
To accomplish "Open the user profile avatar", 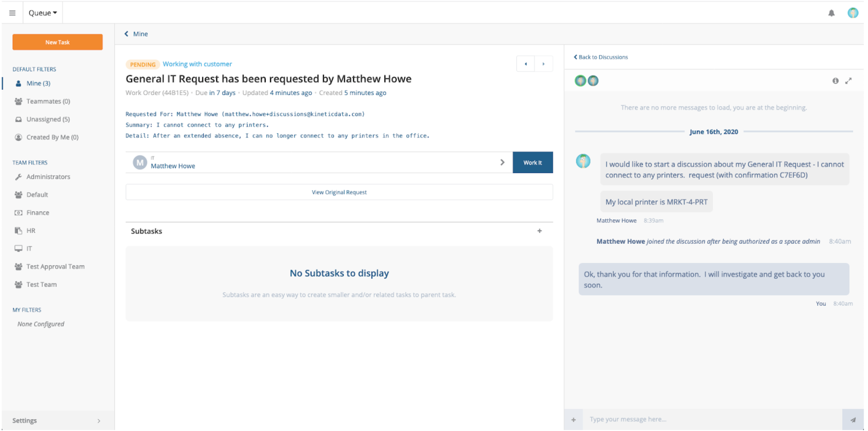I will click(x=852, y=13).
